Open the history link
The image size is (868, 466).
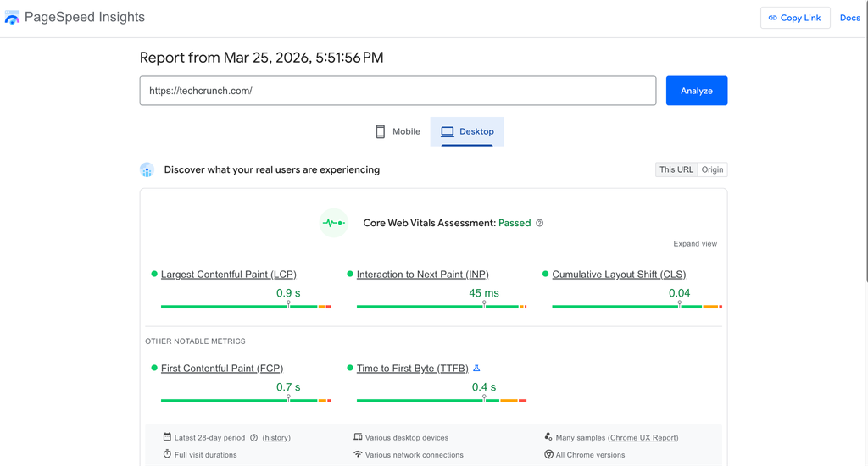pos(276,438)
